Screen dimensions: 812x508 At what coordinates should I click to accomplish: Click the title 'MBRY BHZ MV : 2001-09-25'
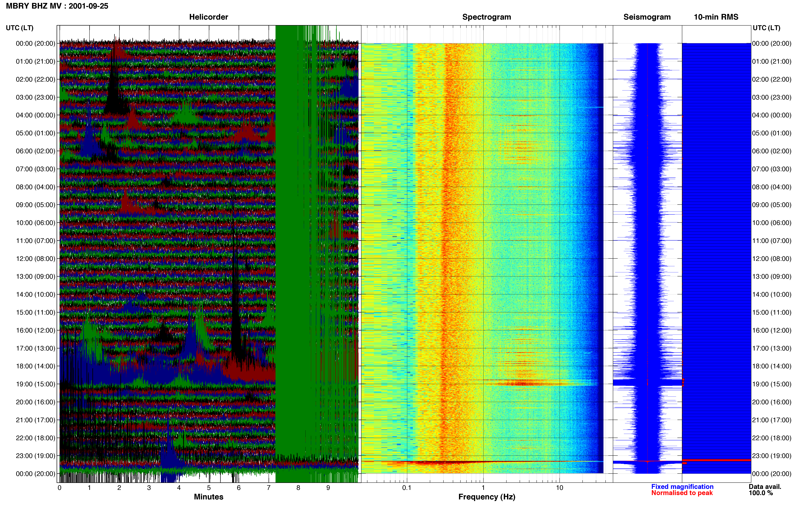click(x=57, y=6)
